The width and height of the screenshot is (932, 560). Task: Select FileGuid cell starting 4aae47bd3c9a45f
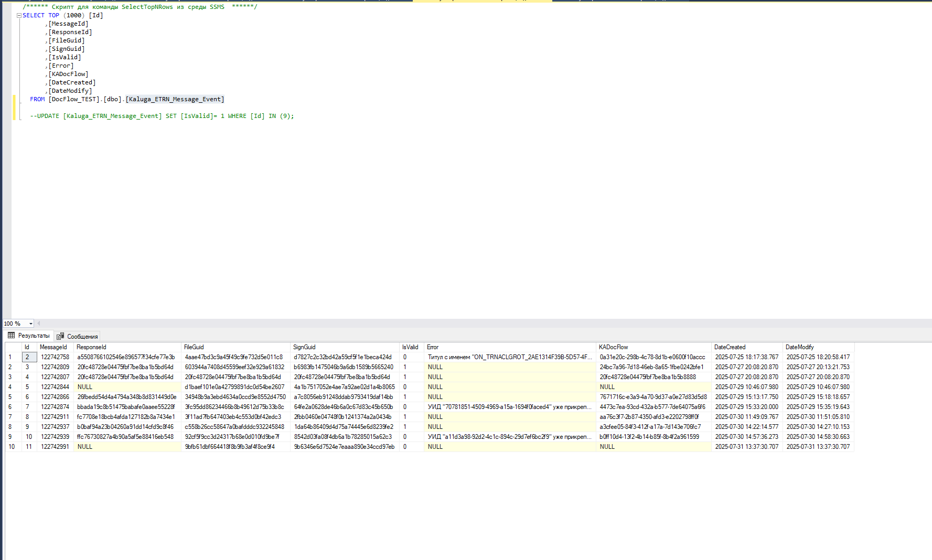pyautogui.click(x=235, y=357)
